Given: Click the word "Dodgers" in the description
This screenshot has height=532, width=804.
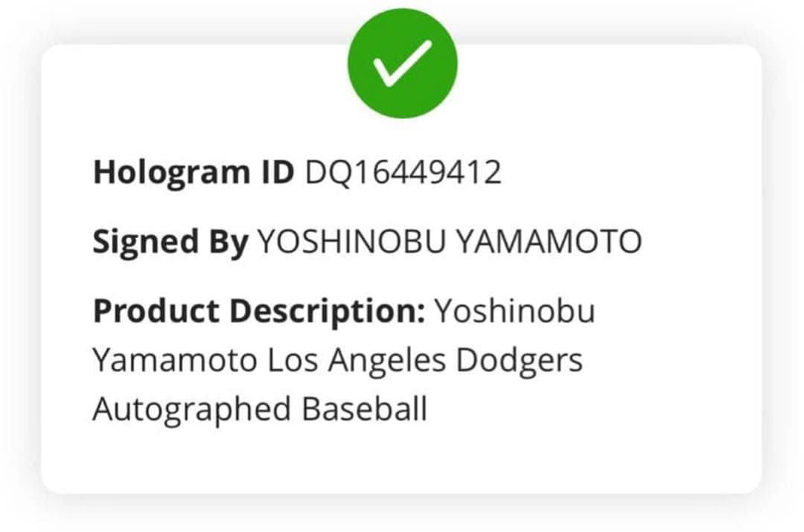Looking at the screenshot, I should pos(519,361).
